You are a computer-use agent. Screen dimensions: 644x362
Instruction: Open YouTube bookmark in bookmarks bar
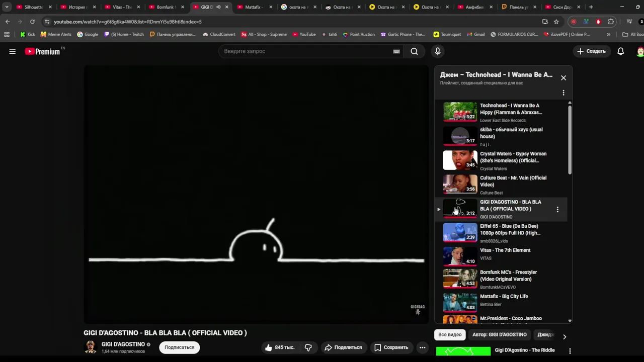303,34
